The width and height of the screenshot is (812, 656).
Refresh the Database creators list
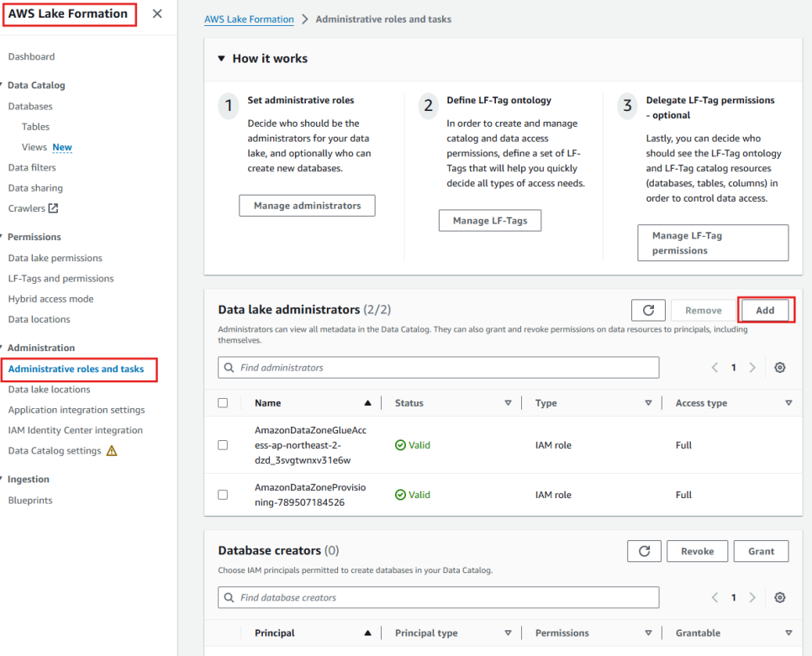[x=644, y=551]
